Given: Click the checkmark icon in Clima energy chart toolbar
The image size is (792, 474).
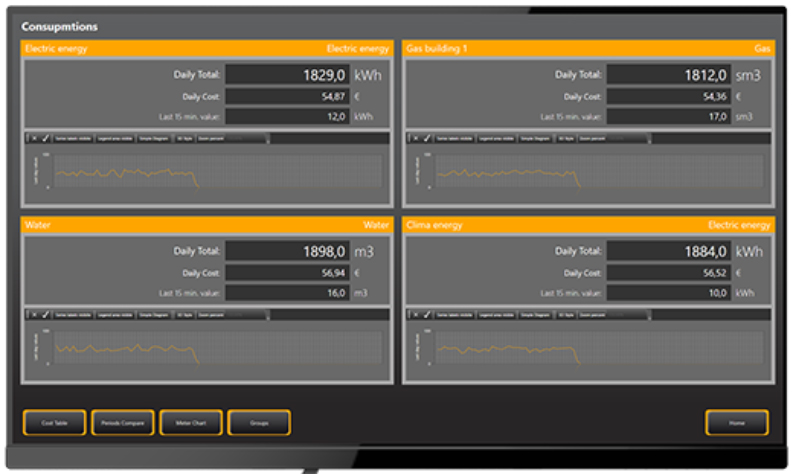Looking at the screenshot, I should [427, 314].
